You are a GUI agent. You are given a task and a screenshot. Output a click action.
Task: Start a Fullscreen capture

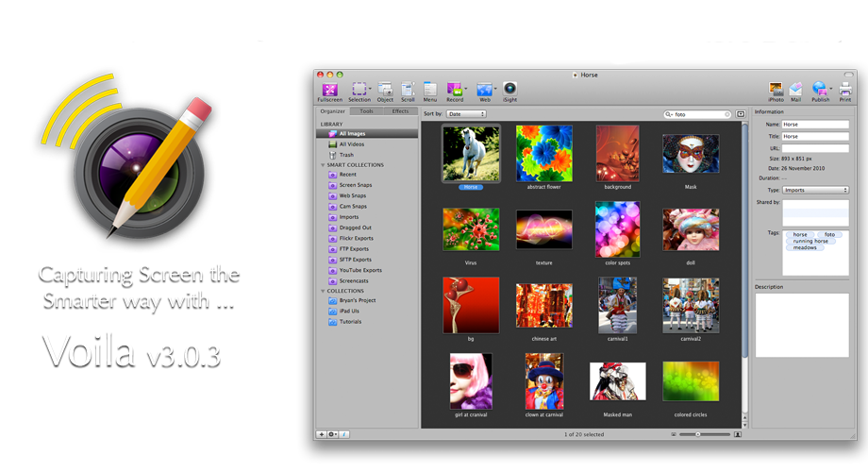(x=329, y=90)
